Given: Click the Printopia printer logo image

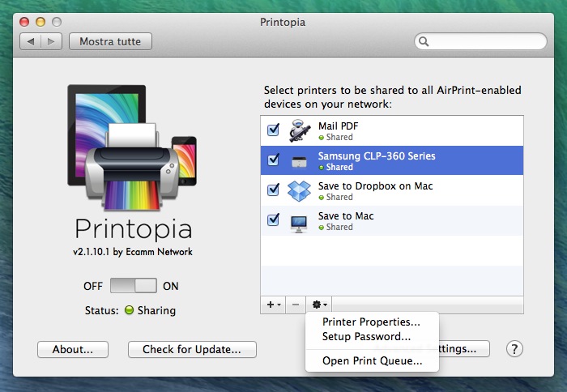Looking at the screenshot, I should click(132, 147).
